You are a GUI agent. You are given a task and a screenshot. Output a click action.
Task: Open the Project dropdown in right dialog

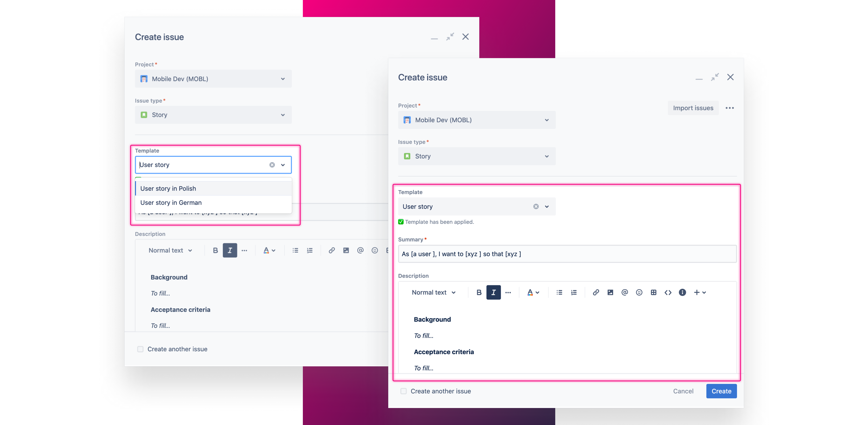(x=476, y=120)
